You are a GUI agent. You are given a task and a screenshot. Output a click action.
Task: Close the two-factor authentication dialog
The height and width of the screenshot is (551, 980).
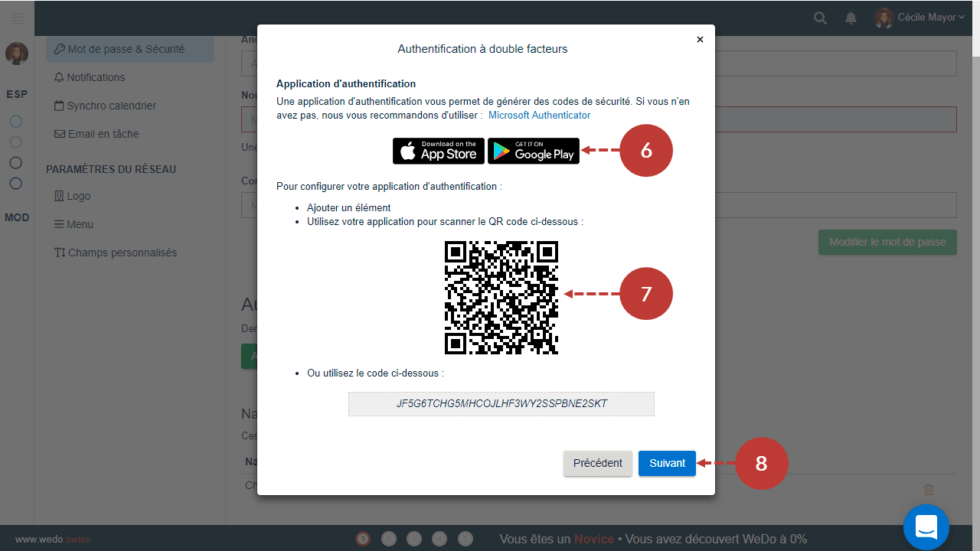[700, 40]
